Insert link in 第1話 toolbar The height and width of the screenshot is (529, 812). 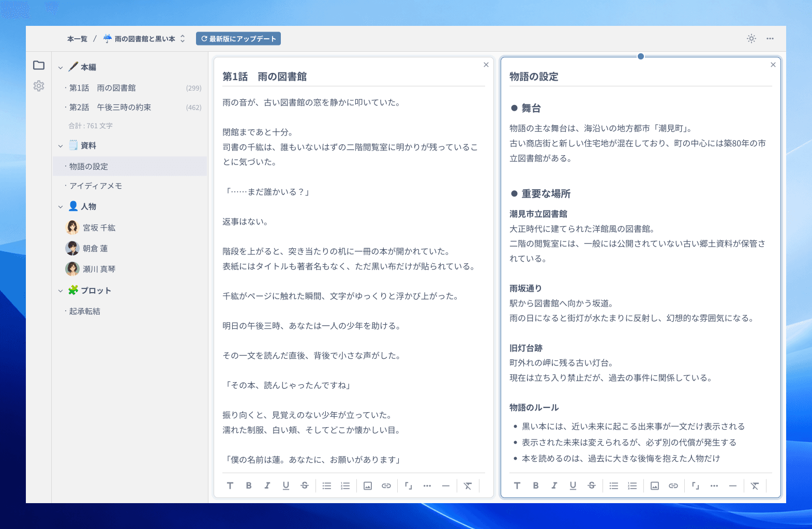pos(386,486)
